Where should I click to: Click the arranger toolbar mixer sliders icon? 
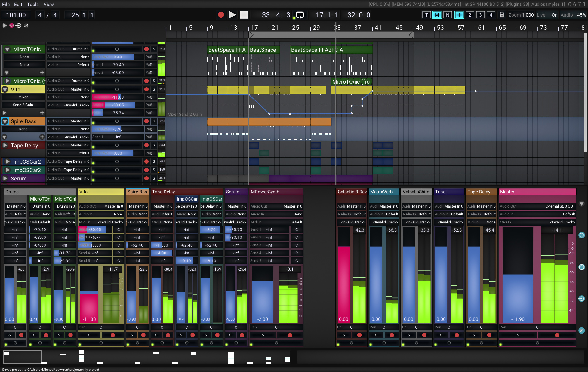pos(26,26)
